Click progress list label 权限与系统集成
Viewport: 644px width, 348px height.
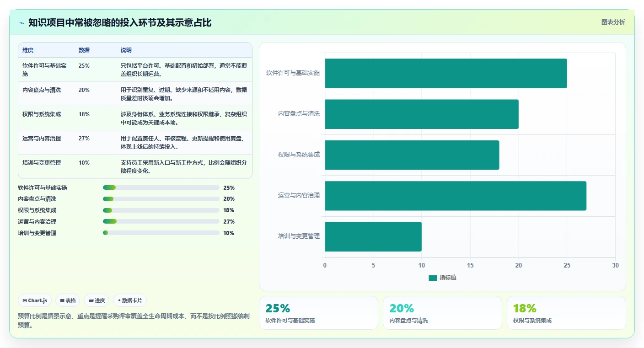point(37,210)
